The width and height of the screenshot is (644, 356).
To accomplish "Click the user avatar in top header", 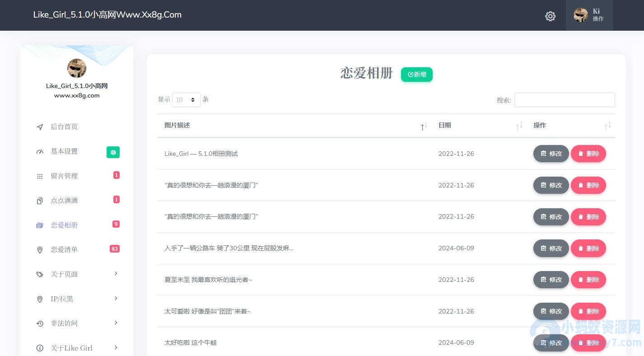I will (x=580, y=15).
